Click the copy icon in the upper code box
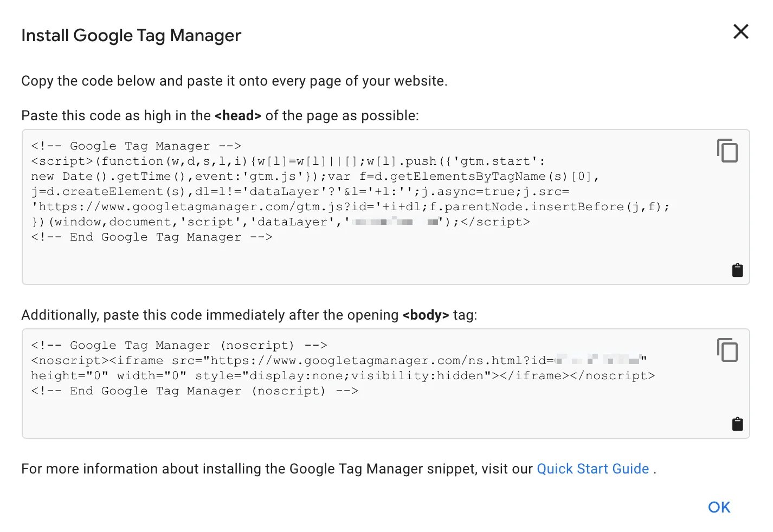 coord(727,151)
